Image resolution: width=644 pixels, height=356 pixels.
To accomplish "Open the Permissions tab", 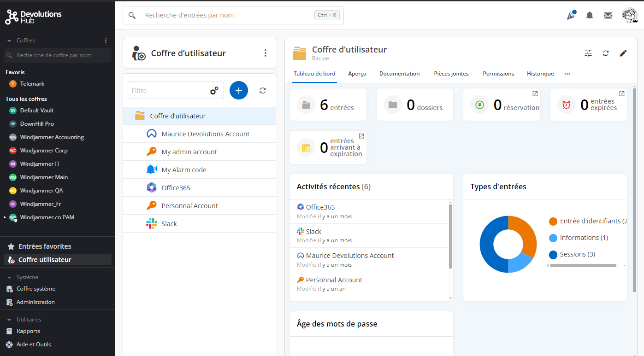I will (x=498, y=74).
